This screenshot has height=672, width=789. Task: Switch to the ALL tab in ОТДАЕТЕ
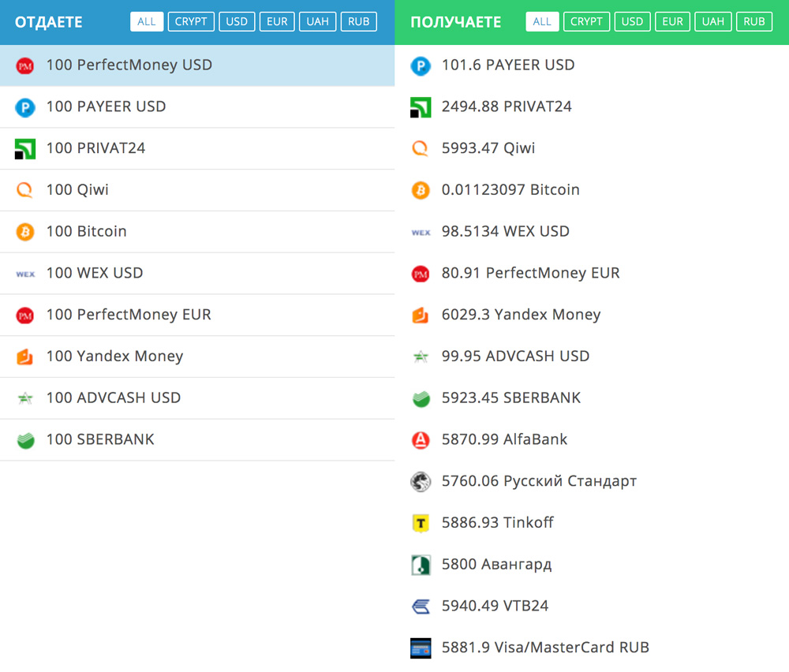point(147,21)
